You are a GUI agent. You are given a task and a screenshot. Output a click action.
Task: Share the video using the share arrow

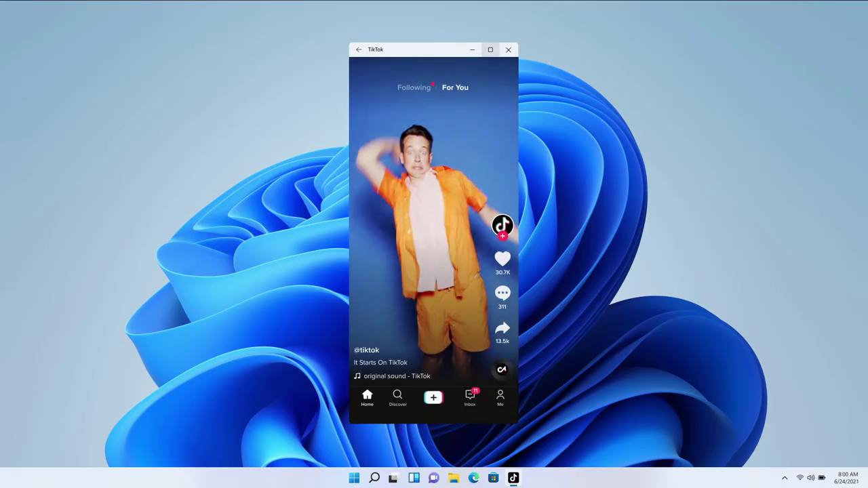click(x=502, y=329)
